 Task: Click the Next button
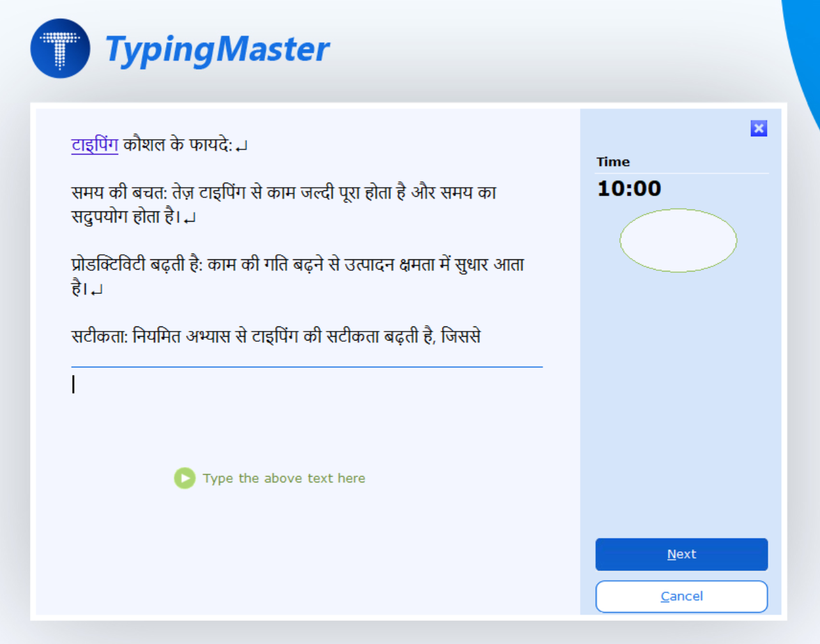681,554
